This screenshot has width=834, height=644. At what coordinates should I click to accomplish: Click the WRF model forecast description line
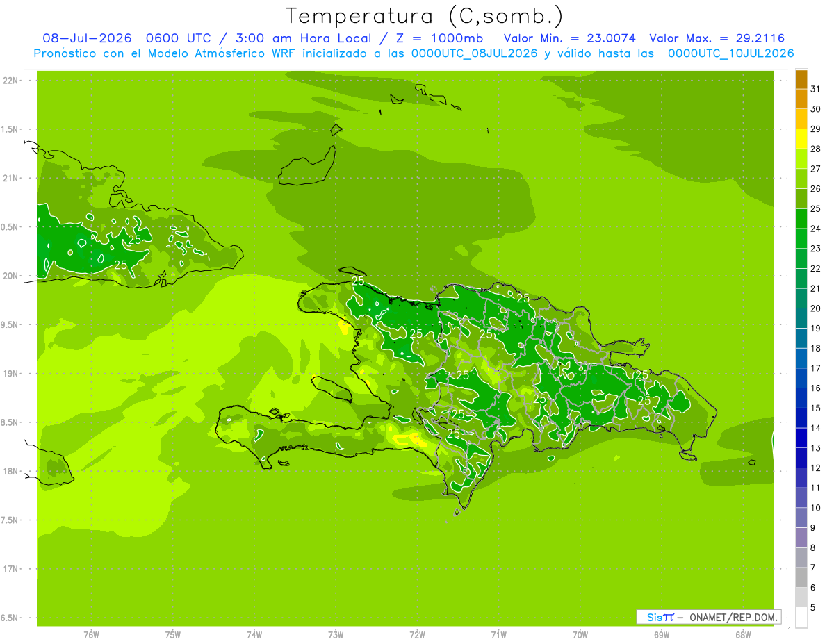click(x=414, y=53)
